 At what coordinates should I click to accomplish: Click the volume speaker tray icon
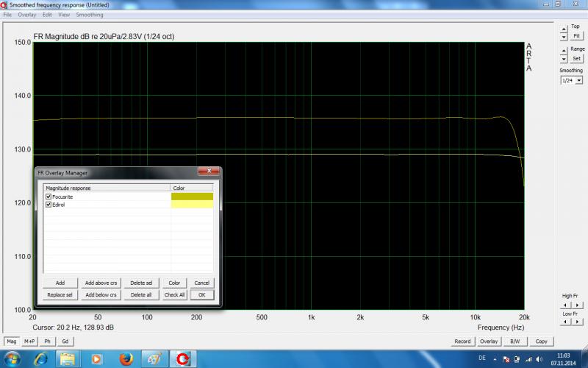(x=539, y=359)
